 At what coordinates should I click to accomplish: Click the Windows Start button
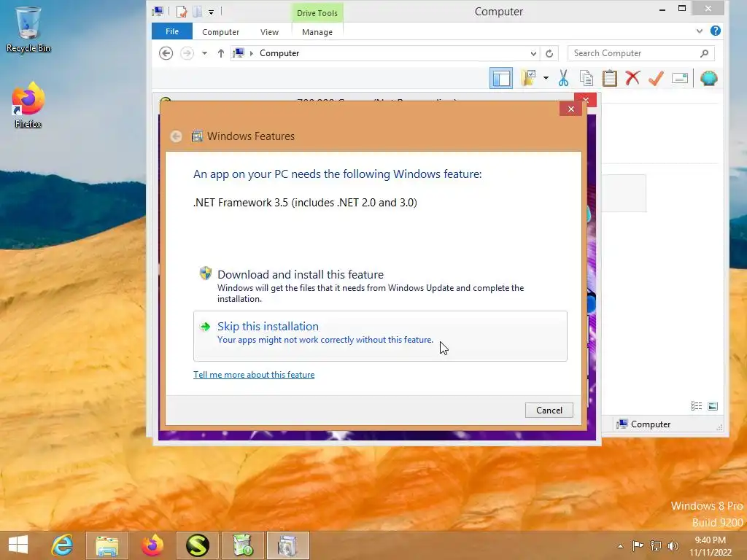18,545
